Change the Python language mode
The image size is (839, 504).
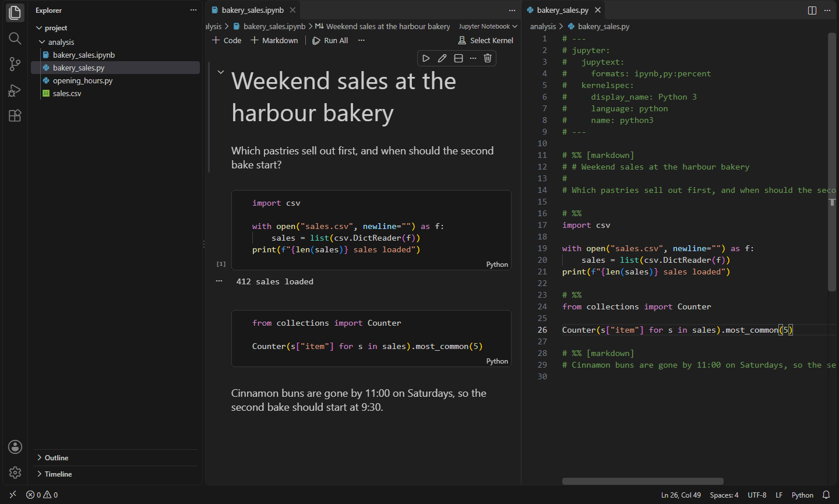(x=802, y=495)
